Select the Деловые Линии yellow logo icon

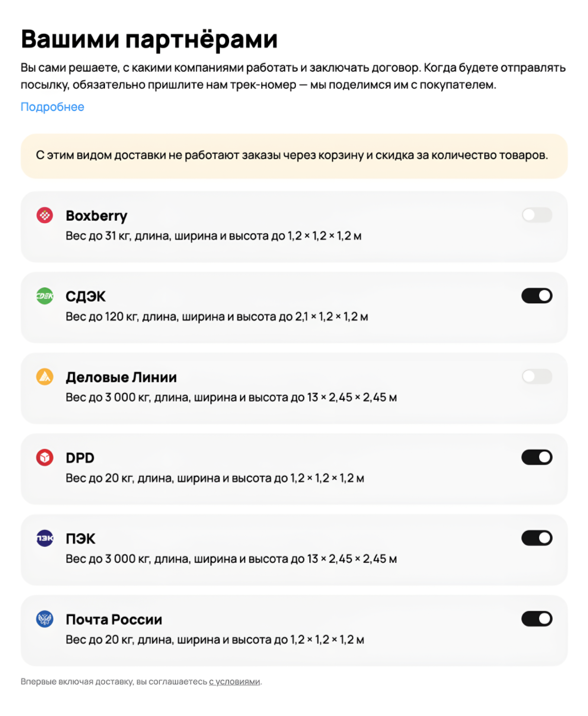[x=44, y=376]
